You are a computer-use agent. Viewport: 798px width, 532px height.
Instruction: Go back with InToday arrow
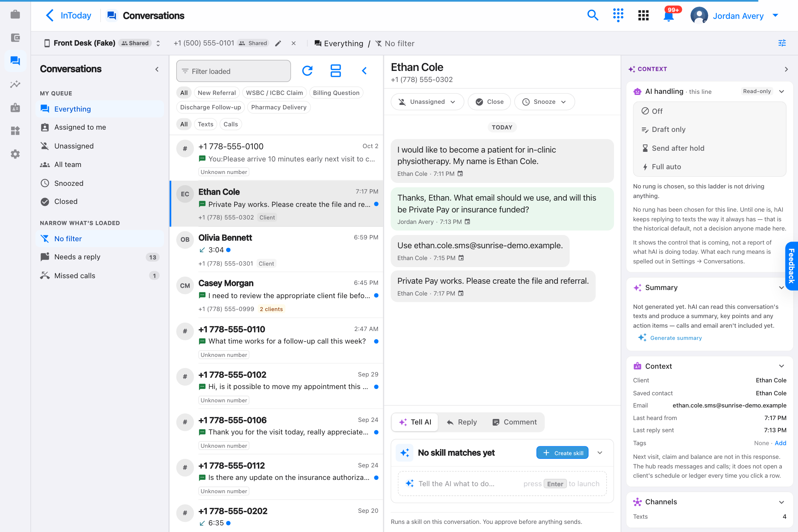click(x=68, y=16)
